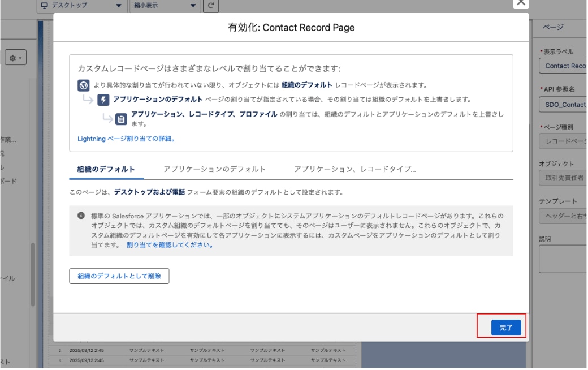Open the テンプレート field in right panel
The height and width of the screenshot is (370, 588).
pyautogui.click(x=563, y=216)
